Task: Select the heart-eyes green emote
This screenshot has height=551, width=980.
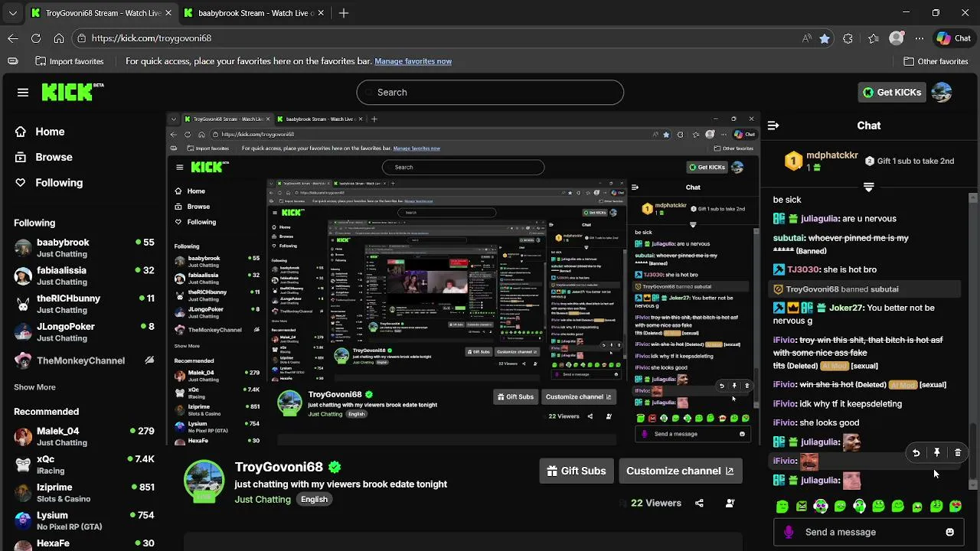Action: 955,506
